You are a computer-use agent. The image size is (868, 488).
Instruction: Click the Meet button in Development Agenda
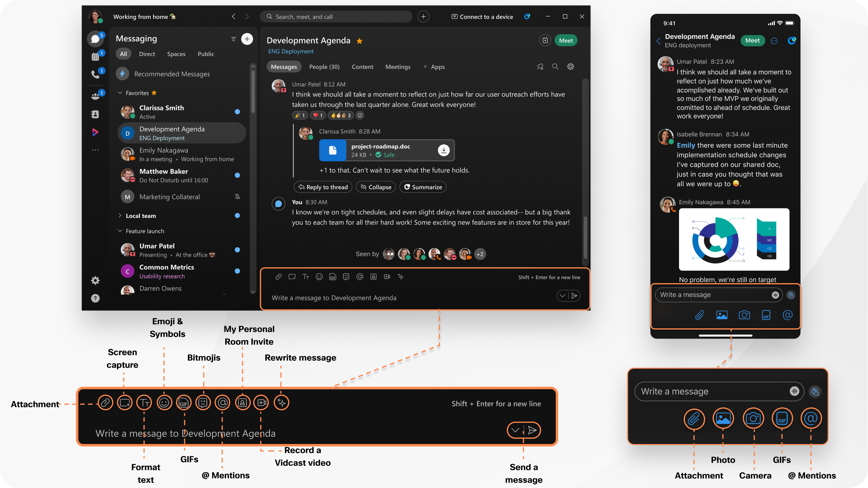click(566, 40)
